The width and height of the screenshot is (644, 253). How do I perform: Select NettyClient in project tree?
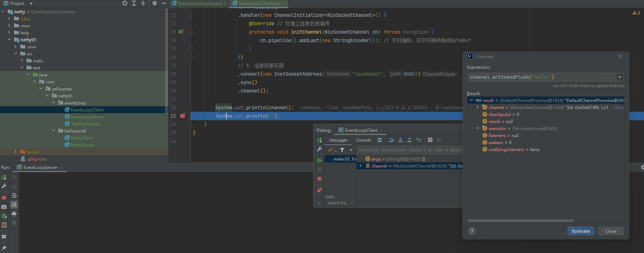tap(82, 138)
